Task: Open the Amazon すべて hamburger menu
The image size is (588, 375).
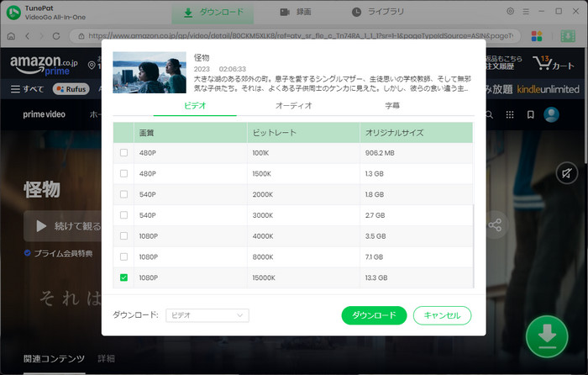Action: tap(27, 89)
